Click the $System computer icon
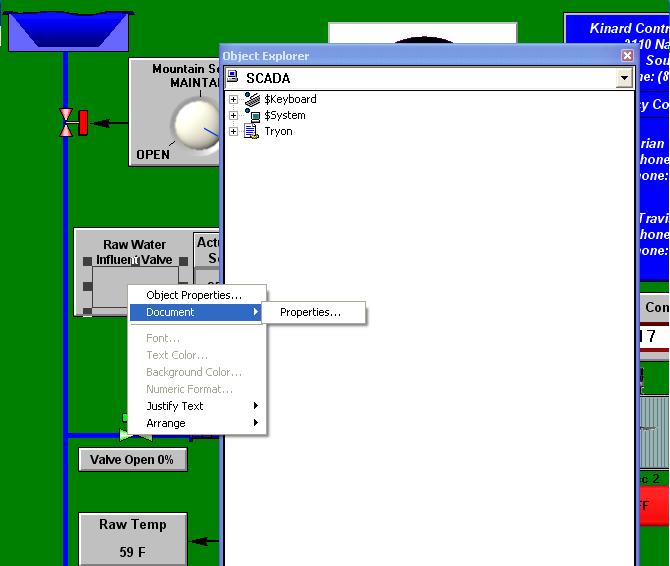This screenshot has height=566, width=670. 253,115
